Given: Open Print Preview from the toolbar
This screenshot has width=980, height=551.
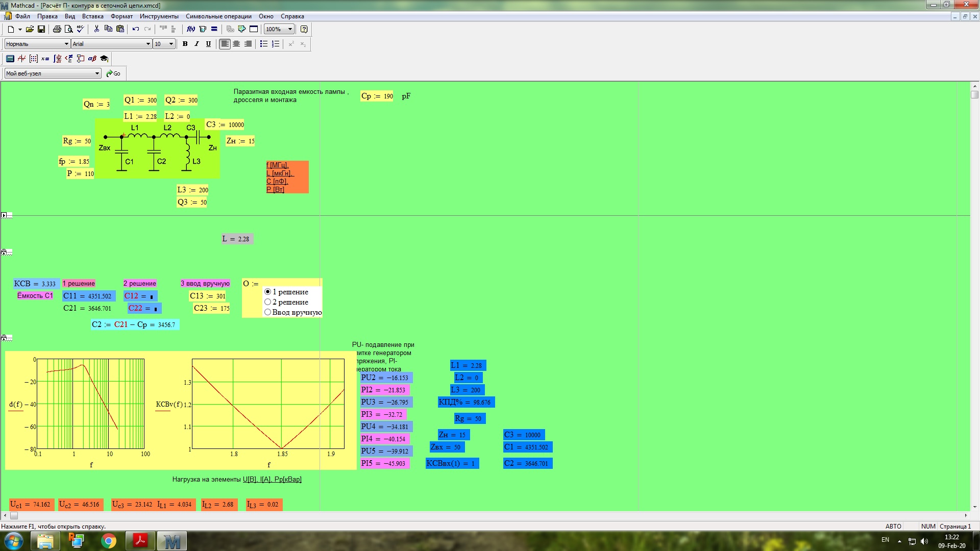Looking at the screenshot, I should [x=68, y=29].
